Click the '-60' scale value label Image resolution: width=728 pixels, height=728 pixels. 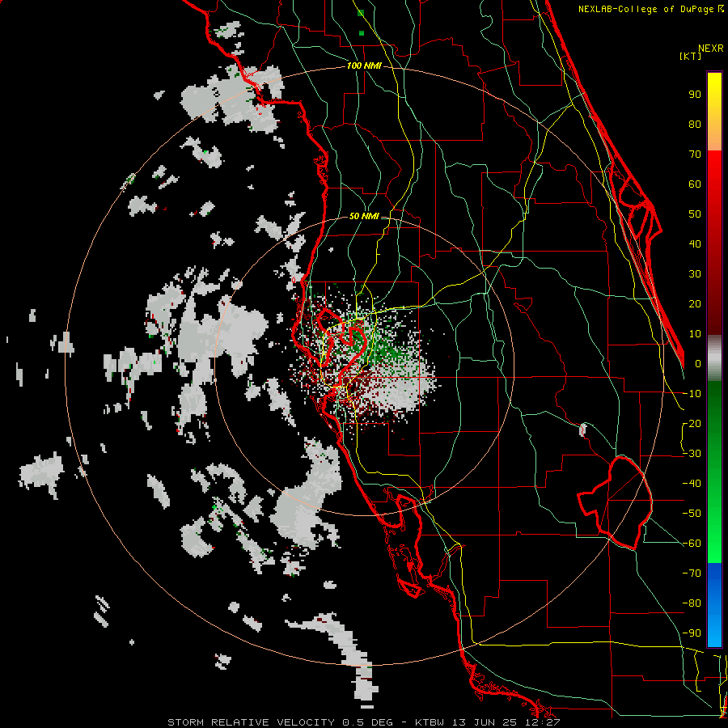[x=692, y=544]
